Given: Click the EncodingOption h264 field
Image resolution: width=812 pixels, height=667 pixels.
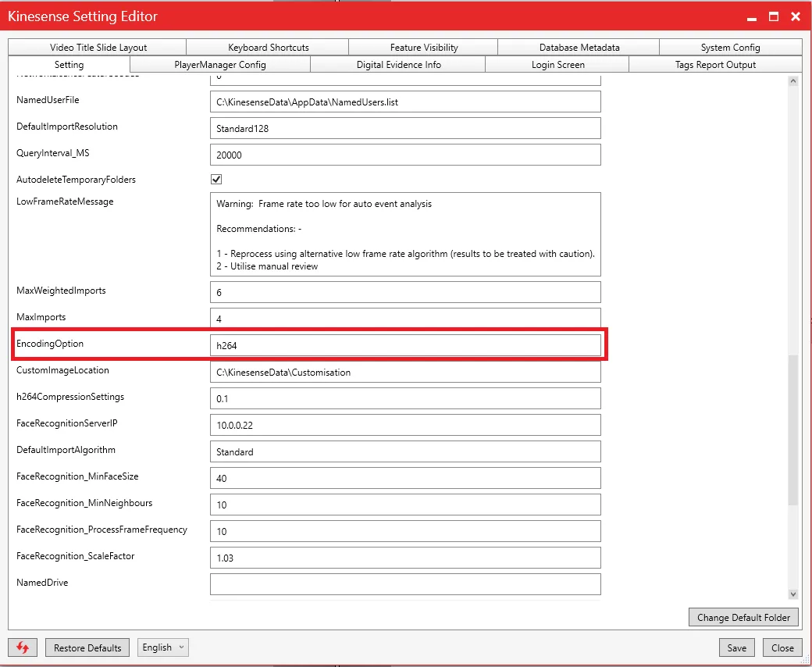Looking at the screenshot, I should [x=405, y=345].
